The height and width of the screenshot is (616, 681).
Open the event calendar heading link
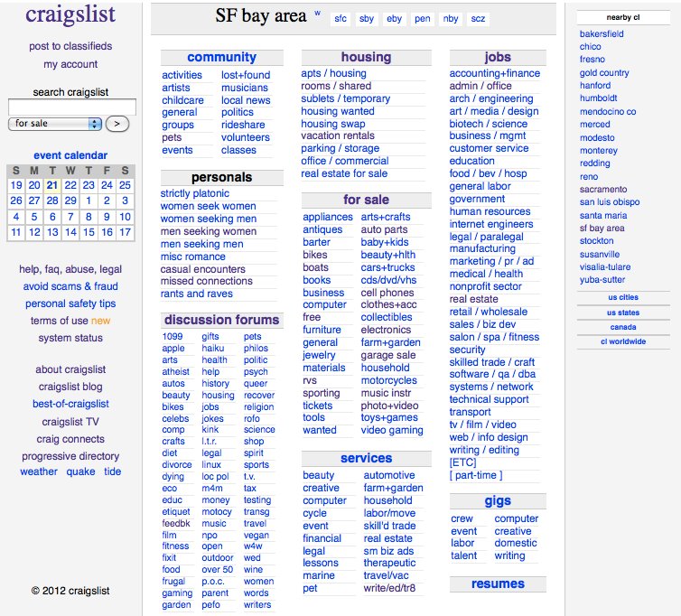pyautogui.click(x=70, y=155)
